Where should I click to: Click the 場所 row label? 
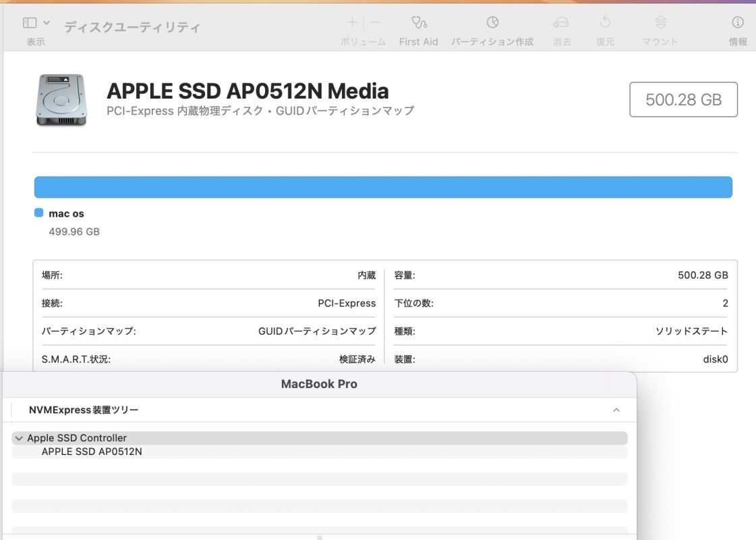click(52, 275)
